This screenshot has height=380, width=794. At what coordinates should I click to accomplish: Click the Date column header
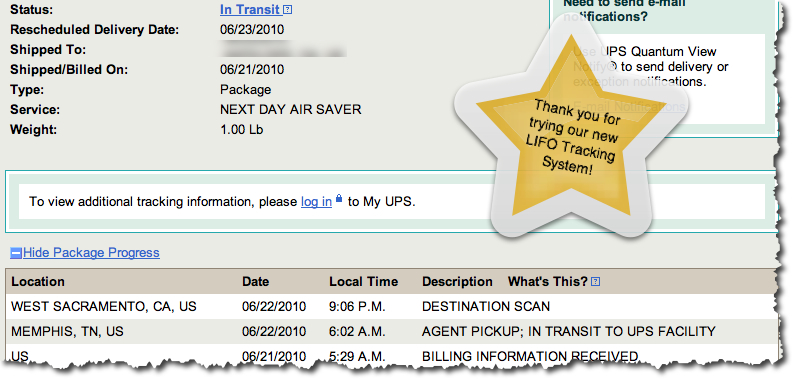(x=256, y=282)
